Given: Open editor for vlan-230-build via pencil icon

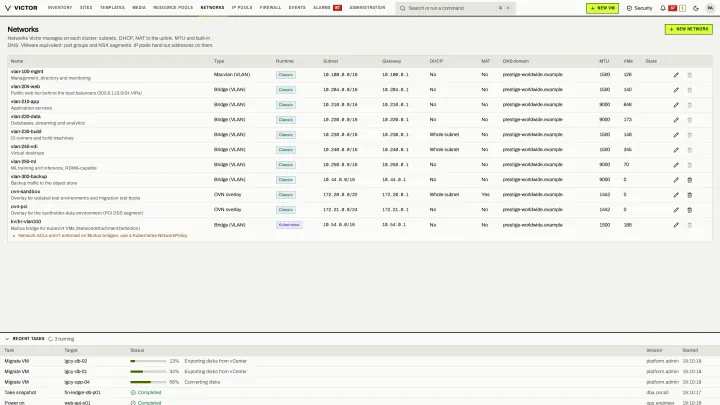Looking at the screenshot, I should (676, 135).
